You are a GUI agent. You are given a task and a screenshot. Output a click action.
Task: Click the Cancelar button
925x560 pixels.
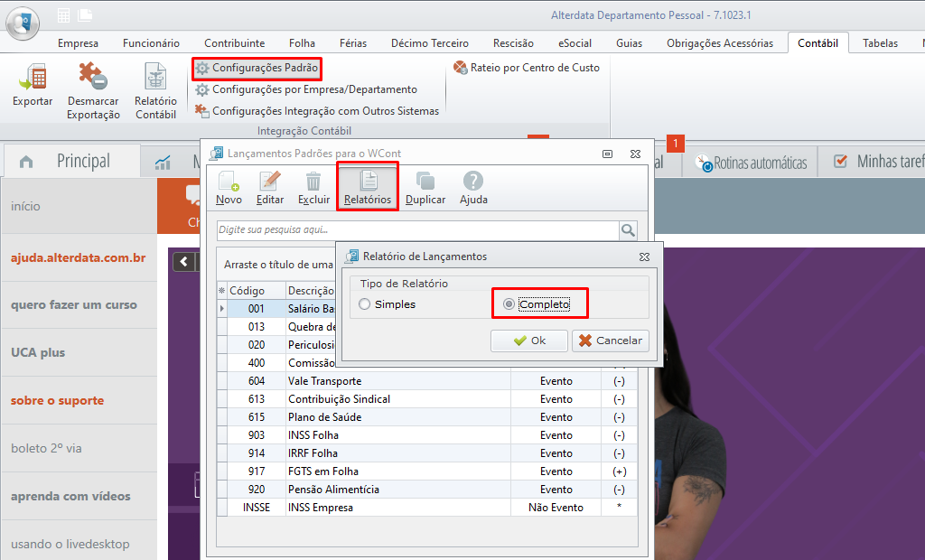tap(611, 341)
